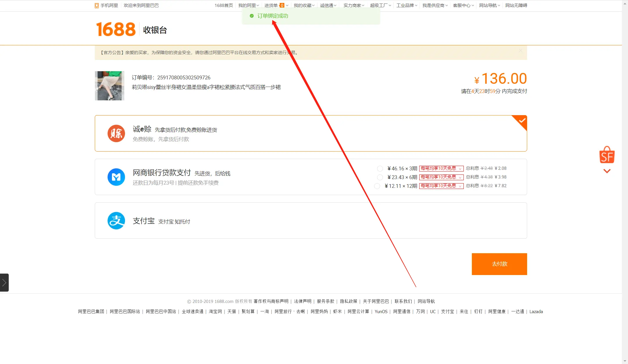This screenshot has height=364, width=628.
Task: Open the 我是供应商 dropdown menu
Action: coord(435,6)
